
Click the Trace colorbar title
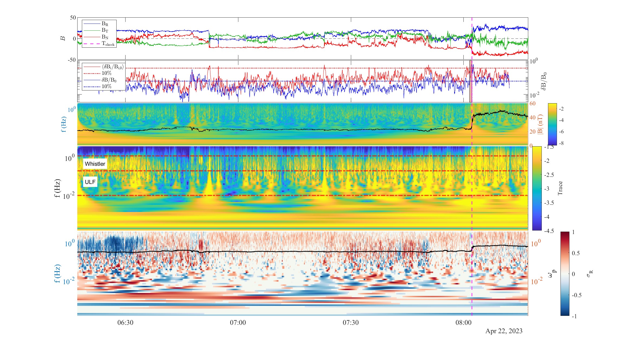click(x=560, y=188)
